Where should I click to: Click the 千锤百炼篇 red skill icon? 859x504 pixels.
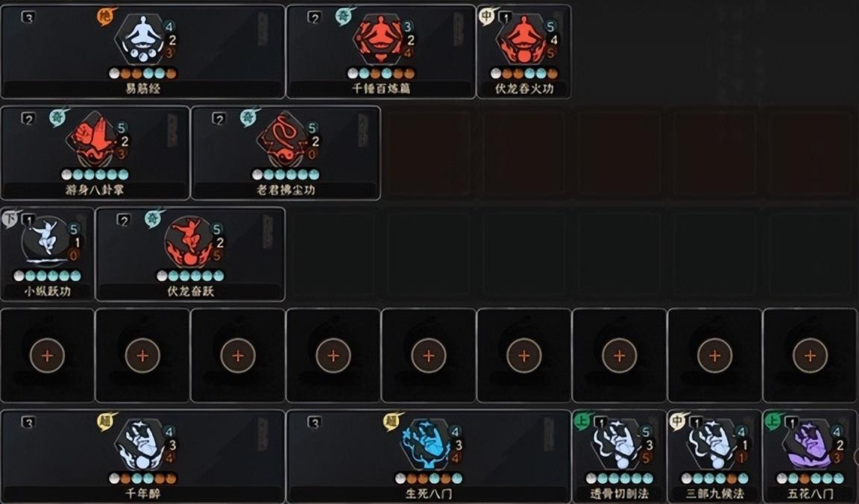pyautogui.click(x=381, y=40)
